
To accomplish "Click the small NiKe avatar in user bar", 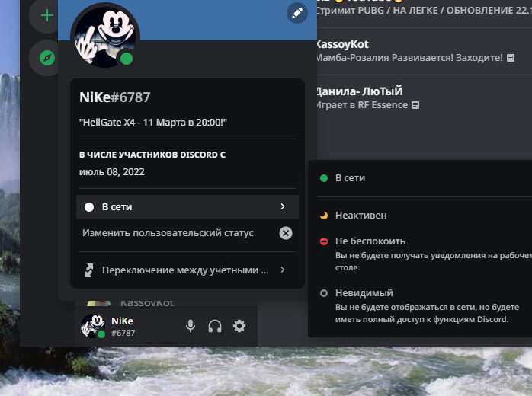I will [93, 326].
